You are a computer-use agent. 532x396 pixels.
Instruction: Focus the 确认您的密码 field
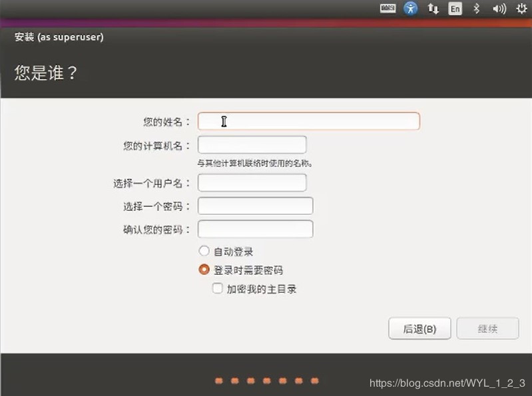pyautogui.click(x=256, y=229)
